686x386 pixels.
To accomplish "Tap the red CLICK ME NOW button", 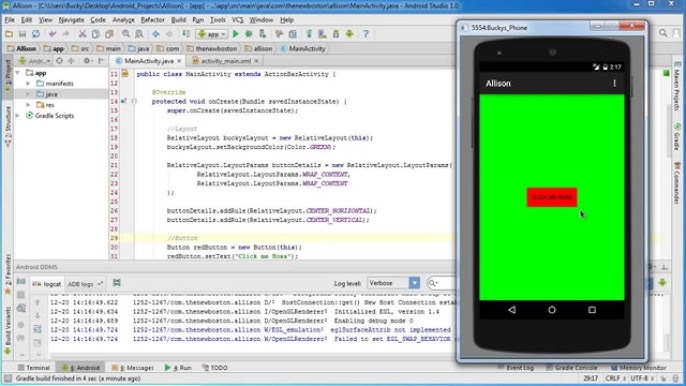I will pos(552,197).
